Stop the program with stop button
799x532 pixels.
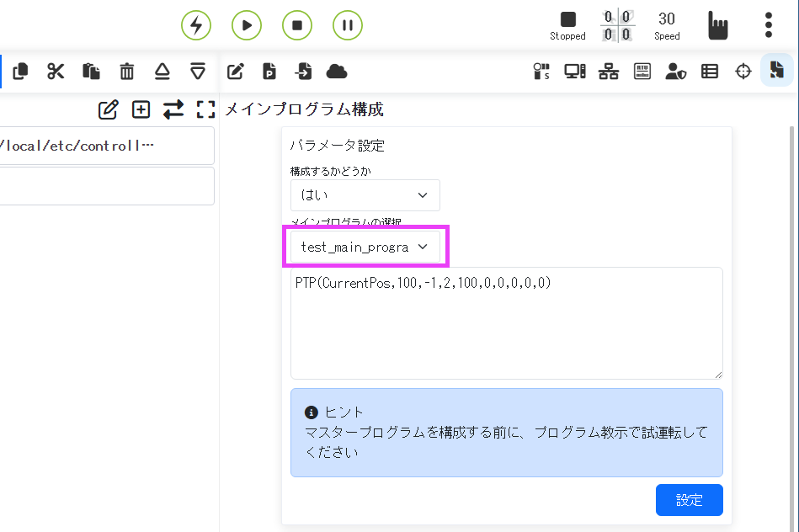coord(297,25)
